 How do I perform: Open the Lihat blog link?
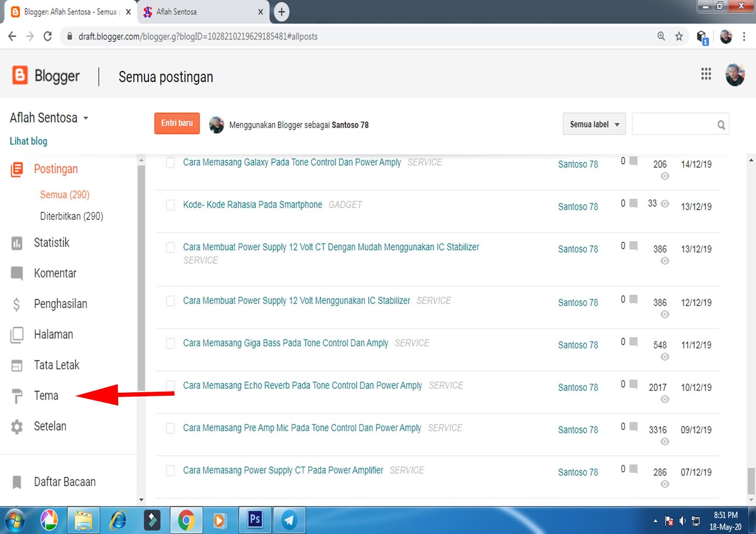tap(28, 141)
